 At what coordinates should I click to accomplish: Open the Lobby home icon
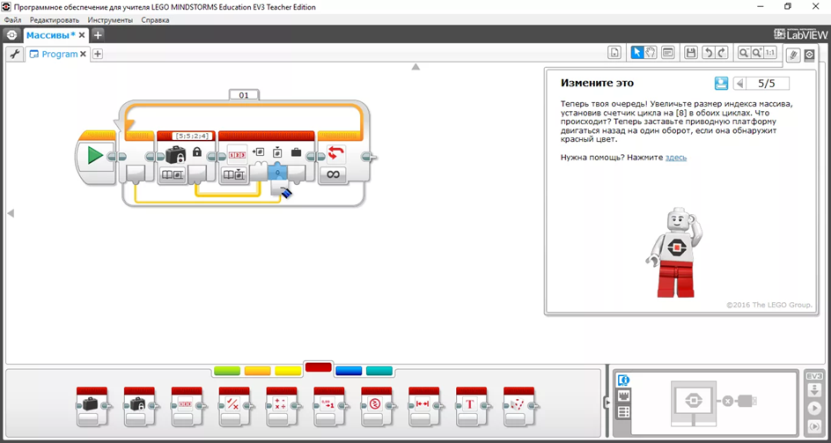[x=12, y=35]
